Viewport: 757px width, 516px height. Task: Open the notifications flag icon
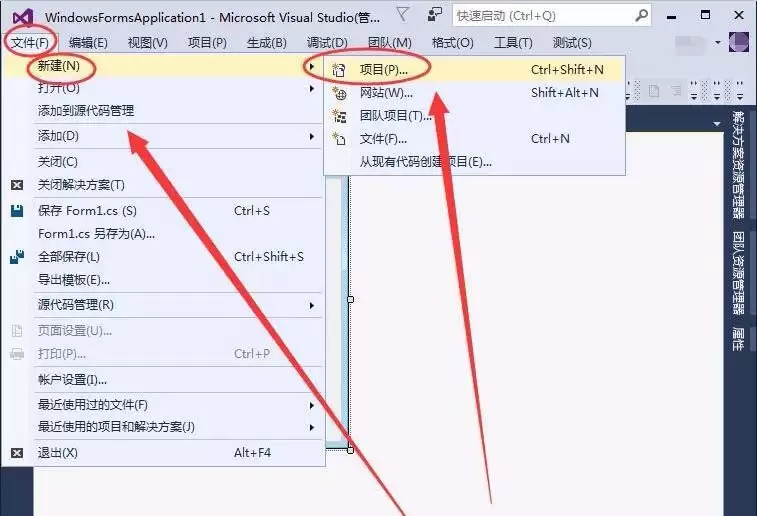pyautogui.click(x=402, y=15)
